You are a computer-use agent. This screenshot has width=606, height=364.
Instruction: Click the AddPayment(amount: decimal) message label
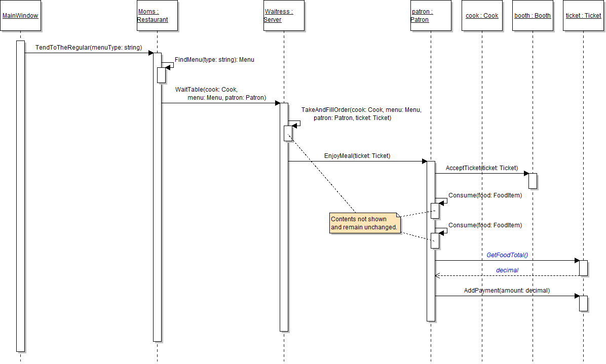[507, 291]
